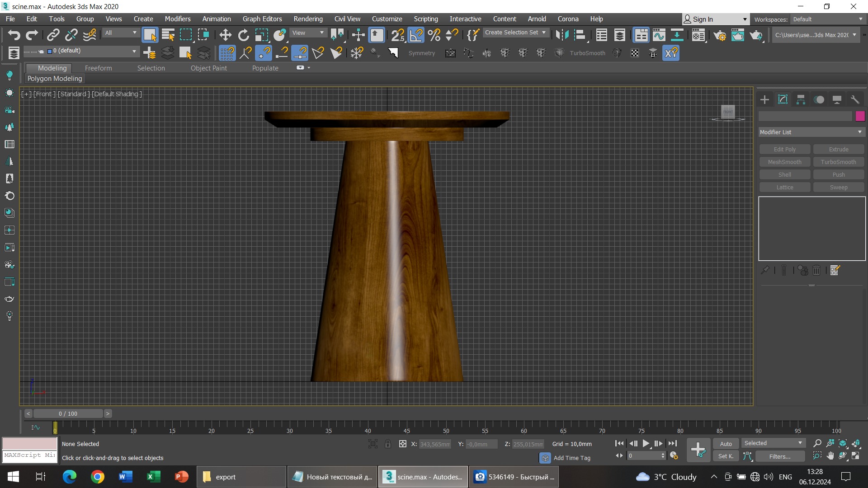Image resolution: width=868 pixels, height=488 pixels.
Task: Switch to Object Paint ribbon tab
Action: 208,68
